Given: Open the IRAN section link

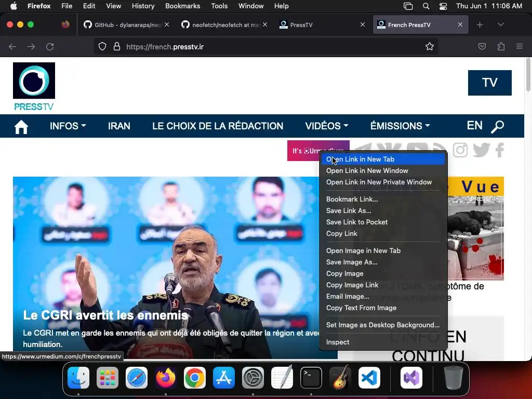Looking at the screenshot, I should tap(119, 126).
